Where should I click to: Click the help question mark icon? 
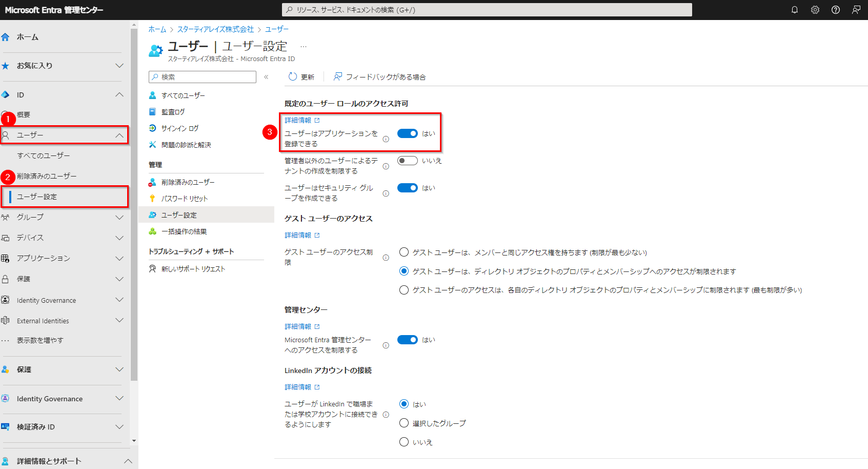(836, 10)
